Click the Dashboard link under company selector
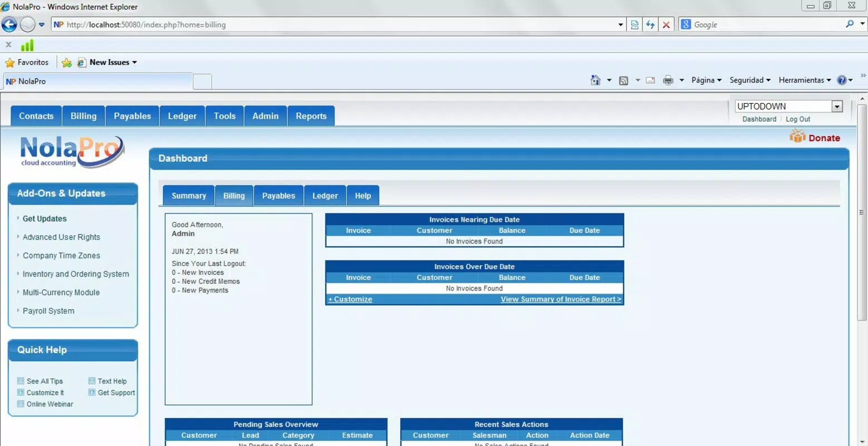 coord(759,119)
